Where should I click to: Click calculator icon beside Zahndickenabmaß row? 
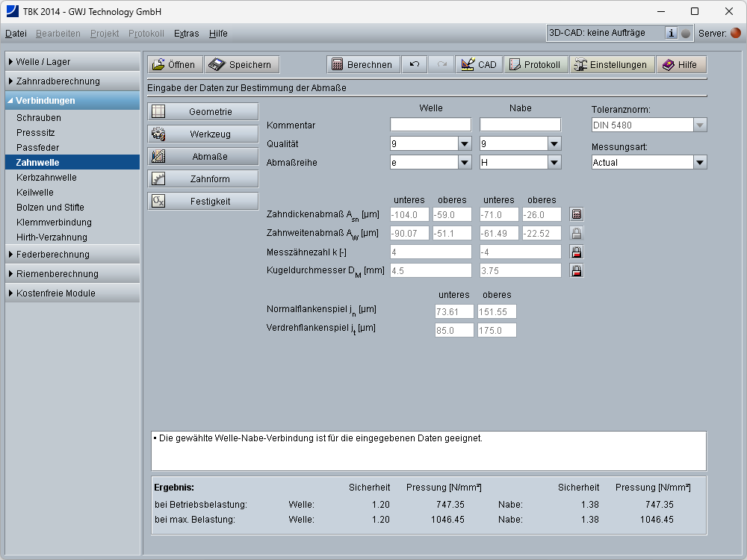(x=576, y=215)
